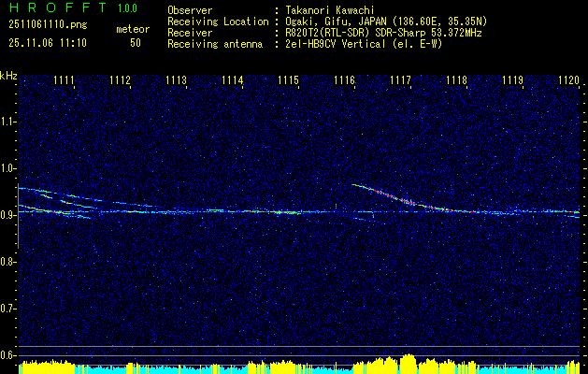Screen dimensions: 588x374
Task: Click the meteor count value 50
Action: [x=136, y=43]
